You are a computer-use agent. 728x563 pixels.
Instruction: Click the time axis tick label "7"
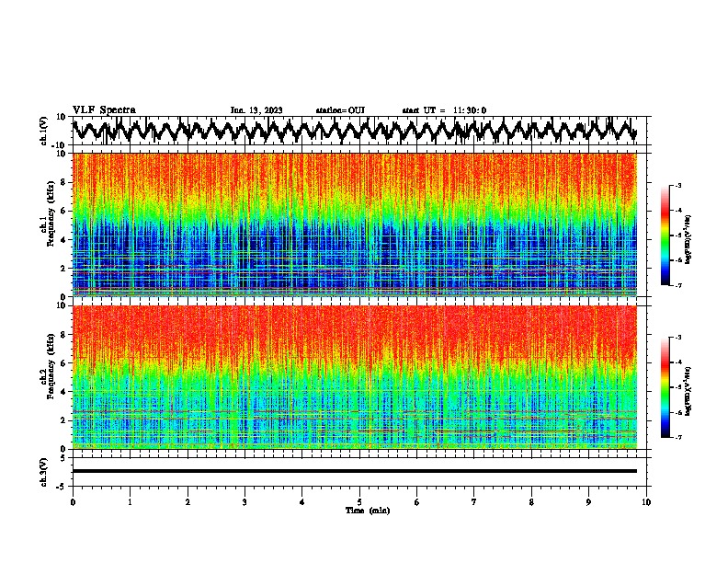pyautogui.click(x=474, y=502)
